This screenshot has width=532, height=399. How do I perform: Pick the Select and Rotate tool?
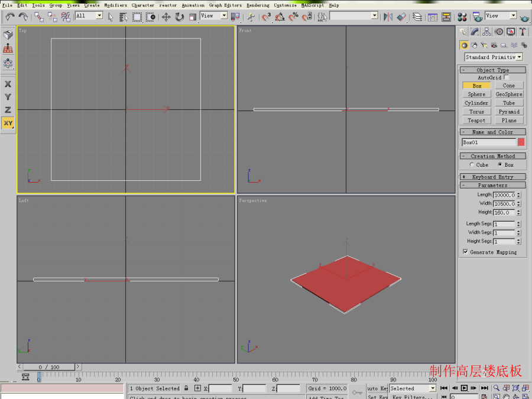pos(179,17)
